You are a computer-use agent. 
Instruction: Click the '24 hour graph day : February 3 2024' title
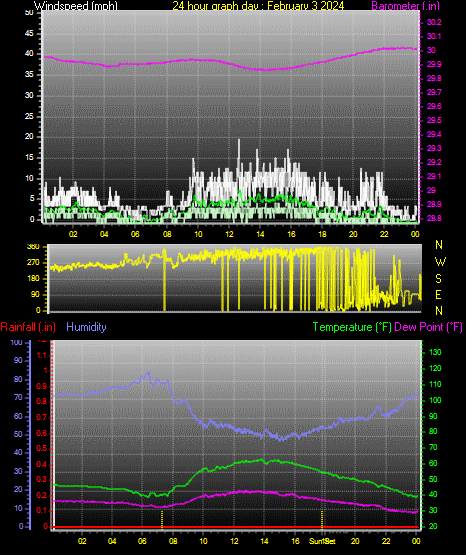pyautogui.click(x=258, y=5)
